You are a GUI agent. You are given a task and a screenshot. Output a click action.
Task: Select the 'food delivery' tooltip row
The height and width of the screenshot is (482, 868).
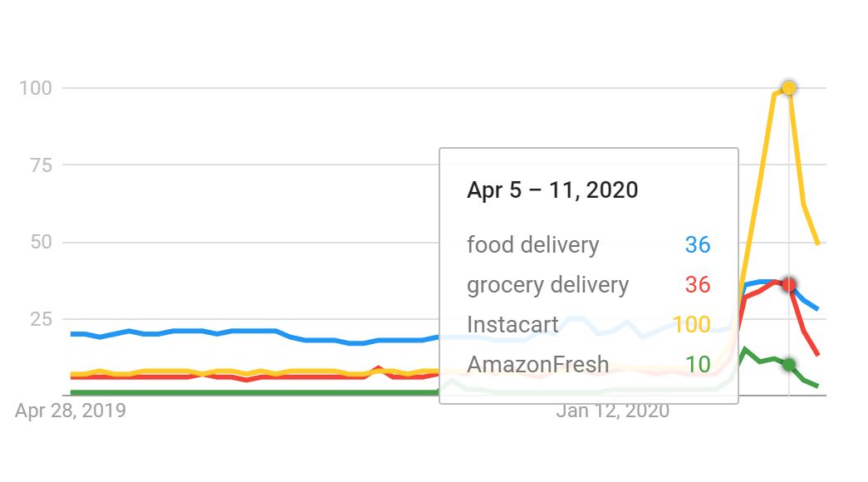pyautogui.click(x=588, y=244)
